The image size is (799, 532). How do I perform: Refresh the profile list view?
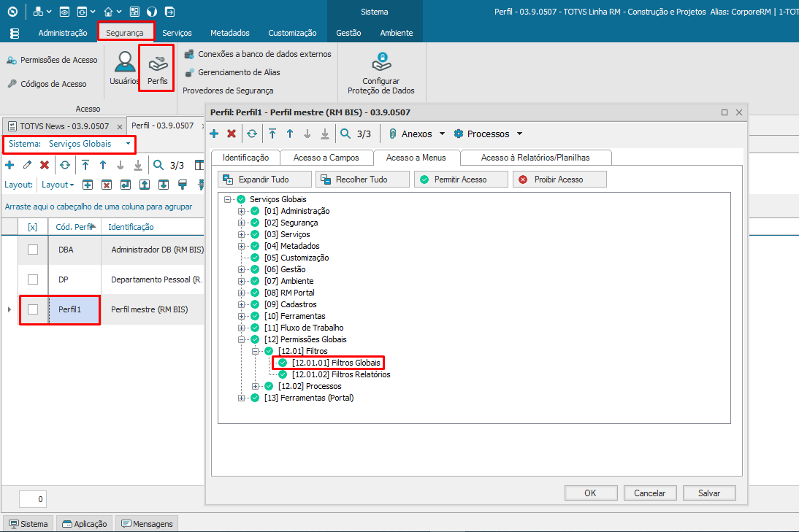coord(65,164)
